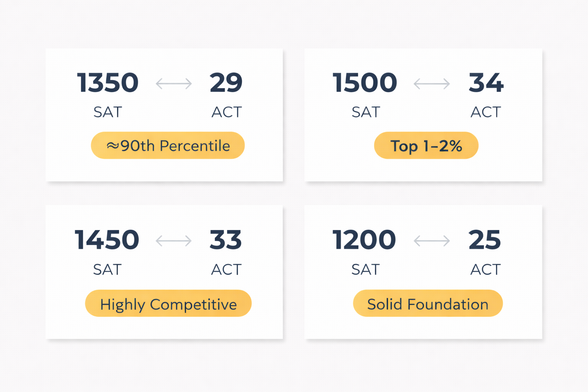Click the arrow between 1450 and 33
Viewport: 588px width, 392px height.
pos(174,241)
